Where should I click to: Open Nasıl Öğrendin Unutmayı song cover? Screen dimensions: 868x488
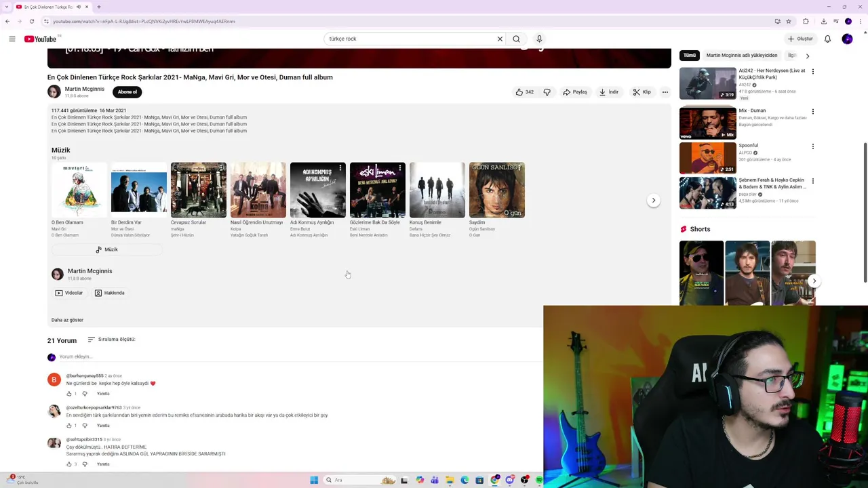click(x=258, y=190)
